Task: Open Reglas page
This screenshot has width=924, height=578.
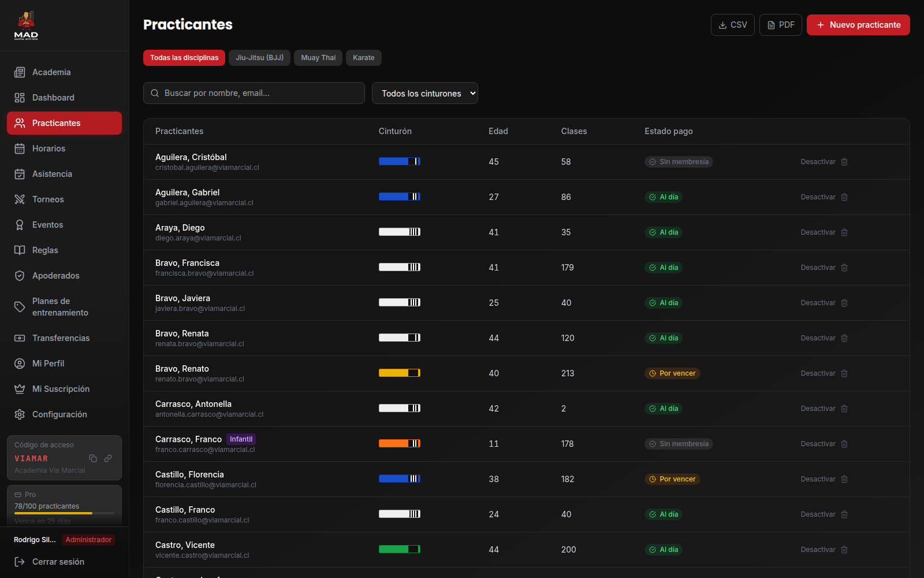Action: click(64, 250)
